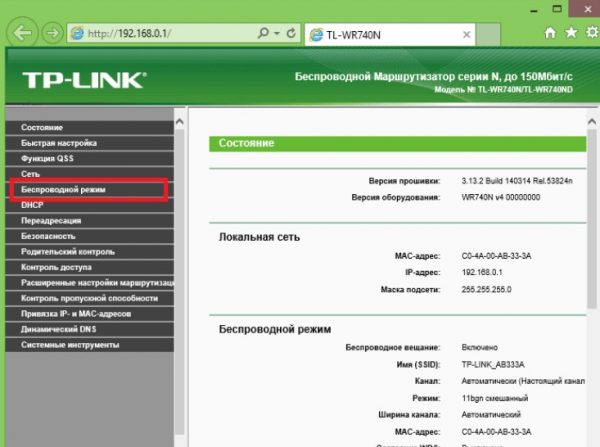Go forward with the browser forward arrow
This screenshot has width=600, height=447.
(52, 33)
